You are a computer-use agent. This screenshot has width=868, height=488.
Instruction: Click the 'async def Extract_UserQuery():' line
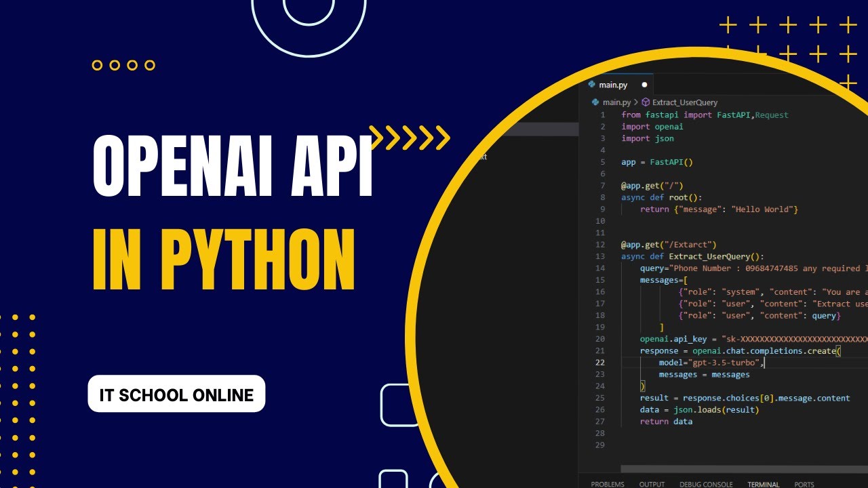(693, 256)
